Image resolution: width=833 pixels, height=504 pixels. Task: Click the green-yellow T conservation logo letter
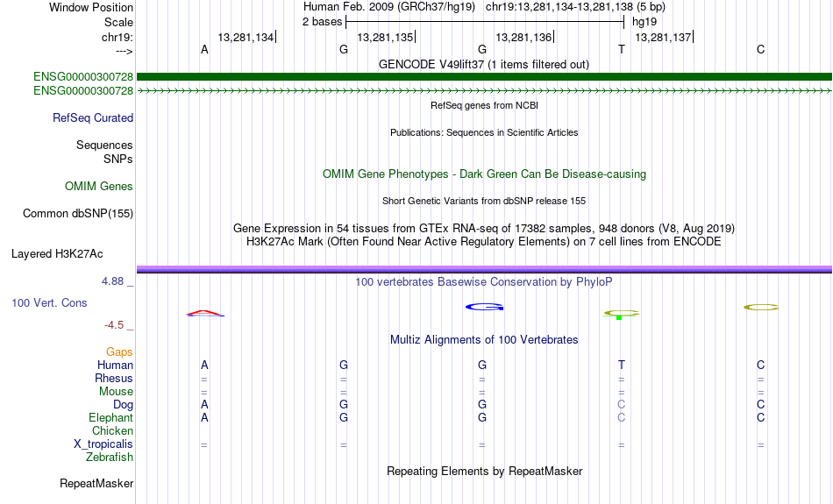pyautogui.click(x=621, y=314)
